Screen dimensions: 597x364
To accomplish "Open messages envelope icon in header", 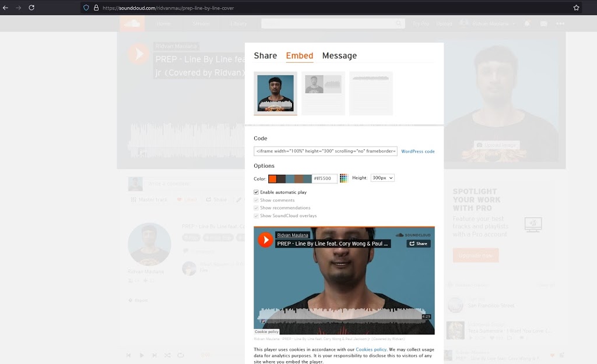I will (543, 23).
